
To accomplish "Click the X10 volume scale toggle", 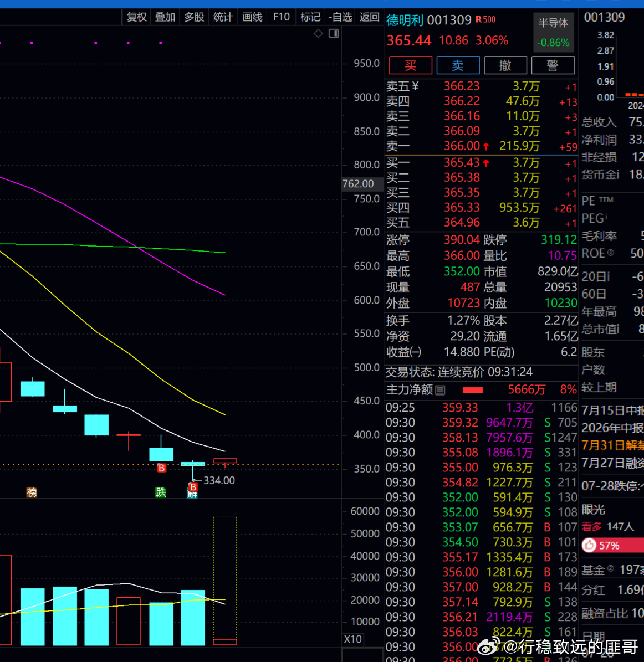I will [x=352, y=639].
